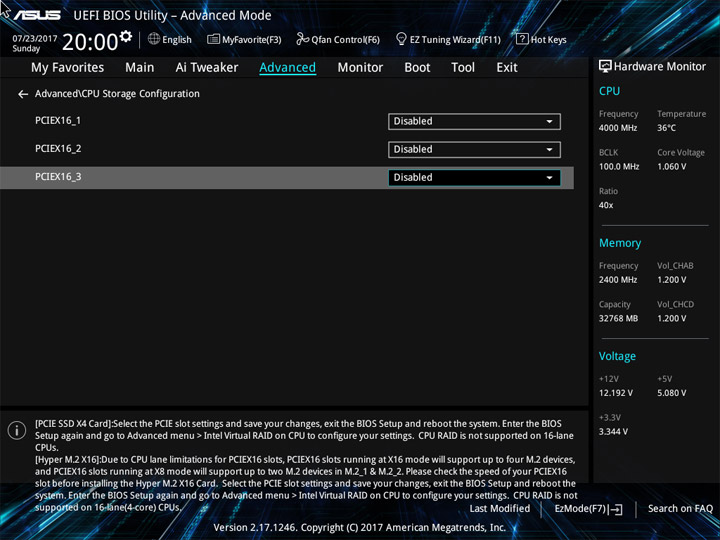The width and height of the screenshot is (720, 540).
Task: Click the +12V value 12.192 V
Action: [616, 393]
